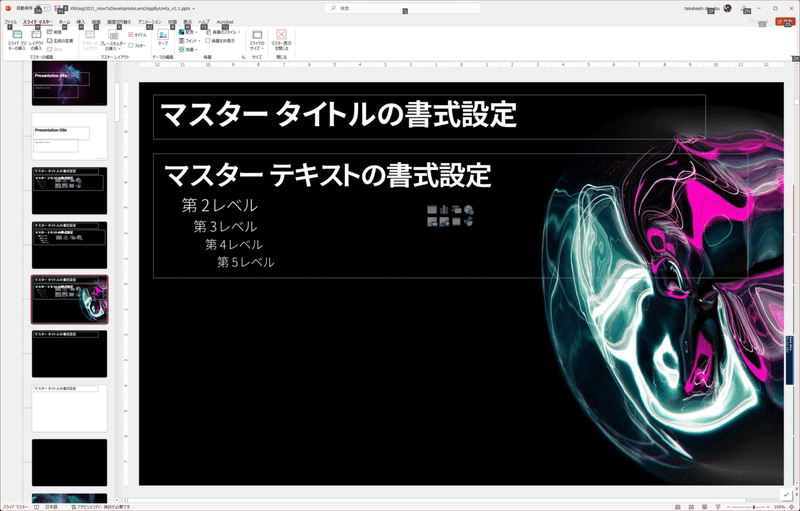800x511 pixels.
Task: Click the Slide Show icon in status bar
Action: coord(718,507)
